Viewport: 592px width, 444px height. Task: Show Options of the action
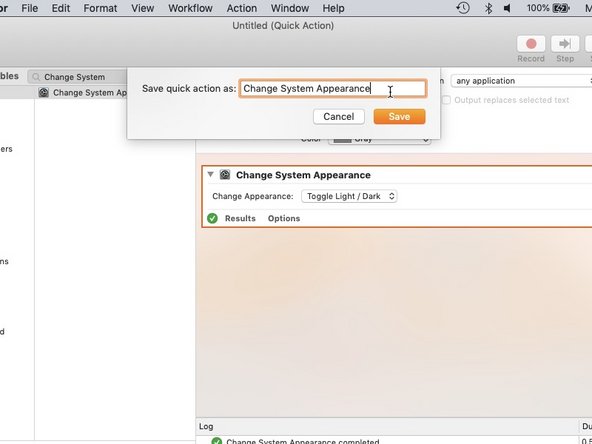(284, 218)
